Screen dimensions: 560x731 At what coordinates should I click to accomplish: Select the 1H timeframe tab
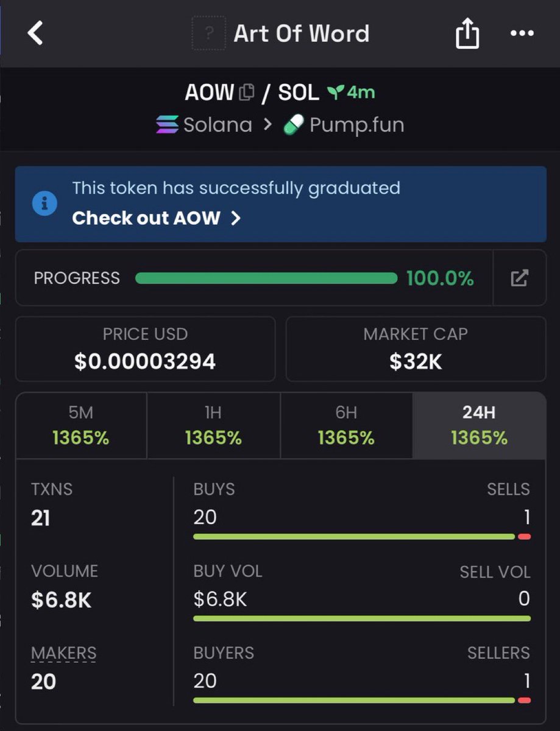pyautogui.click(x=213, y=425)
